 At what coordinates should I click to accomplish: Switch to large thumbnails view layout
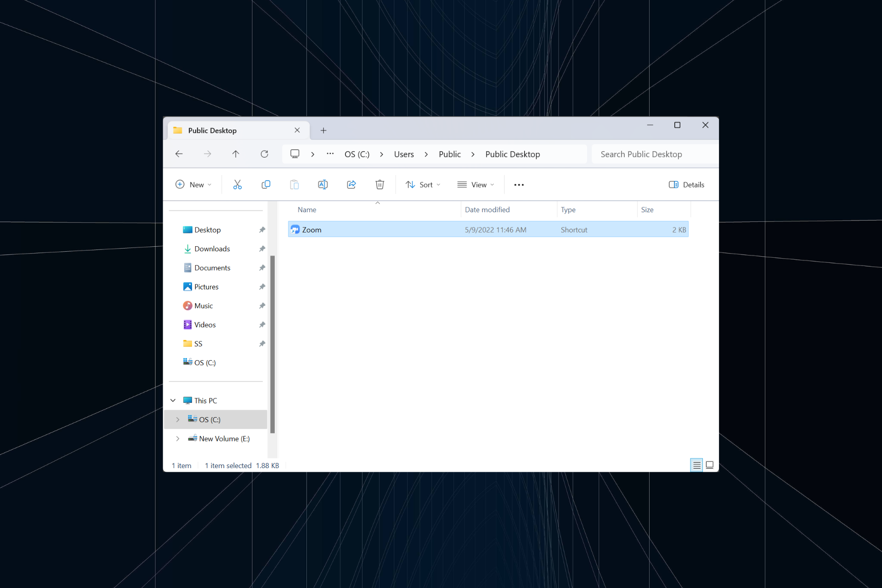point(709,465)
